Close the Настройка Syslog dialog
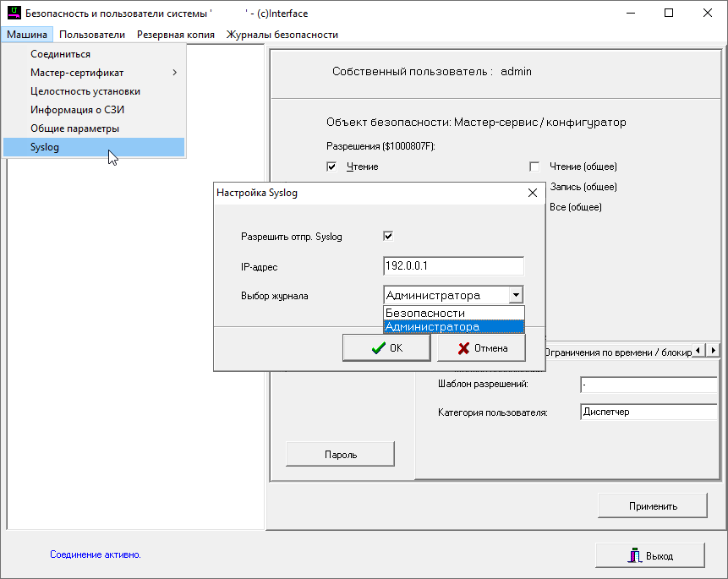 click(x=532, y=193)
